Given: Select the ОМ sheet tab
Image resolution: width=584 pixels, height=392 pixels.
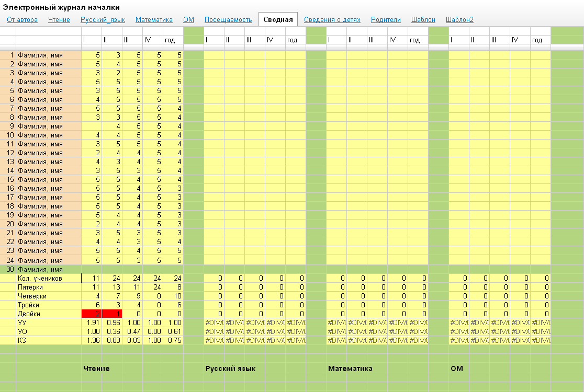Looking at the screenshot, I should [188, 20].
